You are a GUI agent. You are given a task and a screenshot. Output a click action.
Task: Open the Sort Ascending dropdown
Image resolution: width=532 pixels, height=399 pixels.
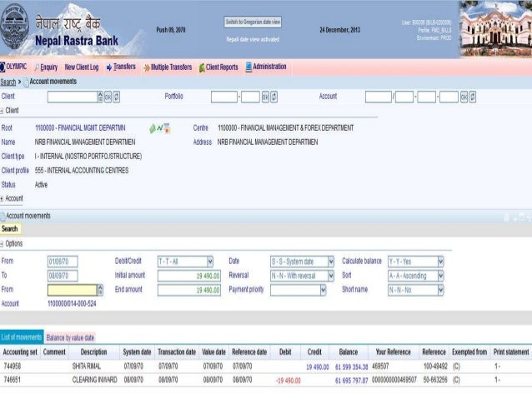(x=441, y=276)
